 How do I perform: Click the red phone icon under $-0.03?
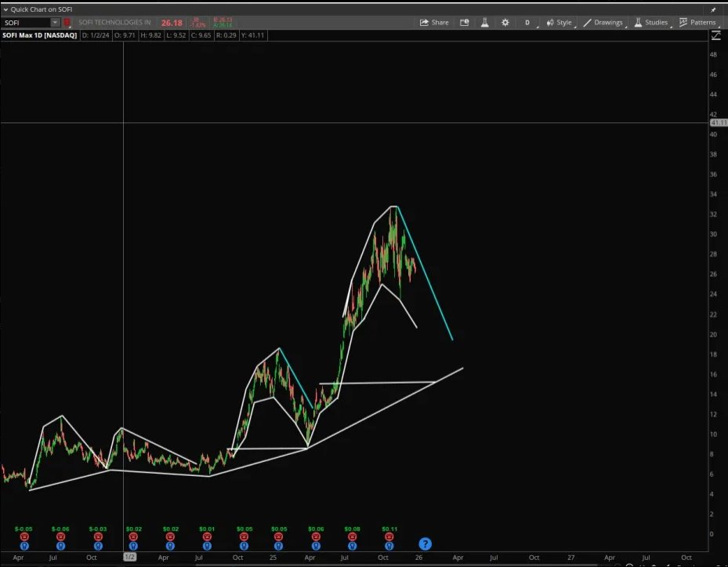click(x=98, y=536)
